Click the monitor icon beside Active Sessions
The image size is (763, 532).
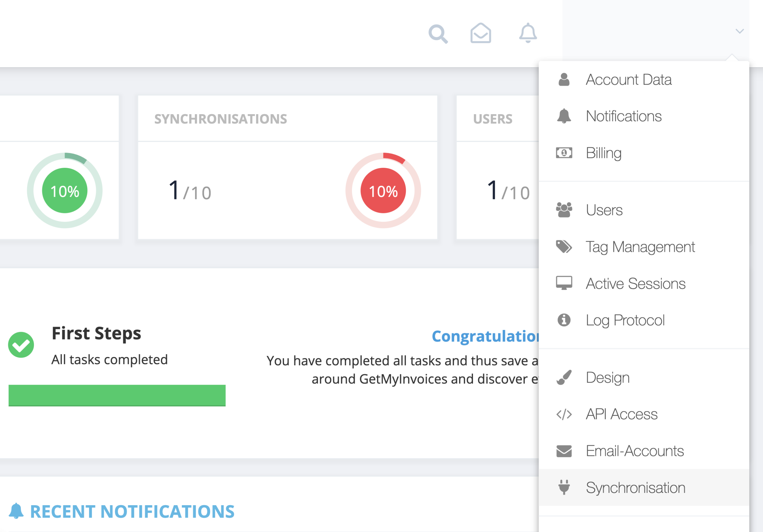(564, 283)
